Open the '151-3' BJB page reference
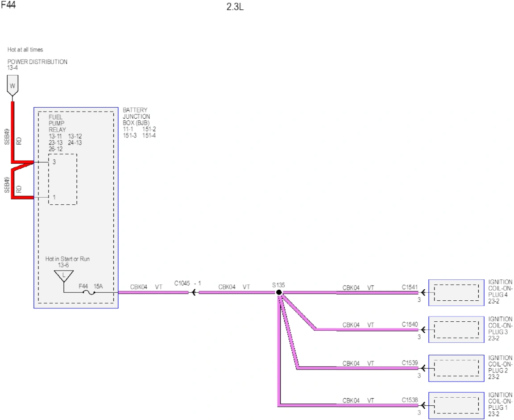This screenshot has height=420, width=514. coord(130,135)
